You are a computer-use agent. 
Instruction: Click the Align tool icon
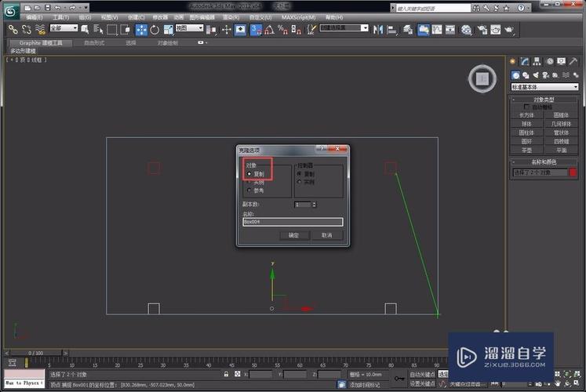[x=391, y=30]
